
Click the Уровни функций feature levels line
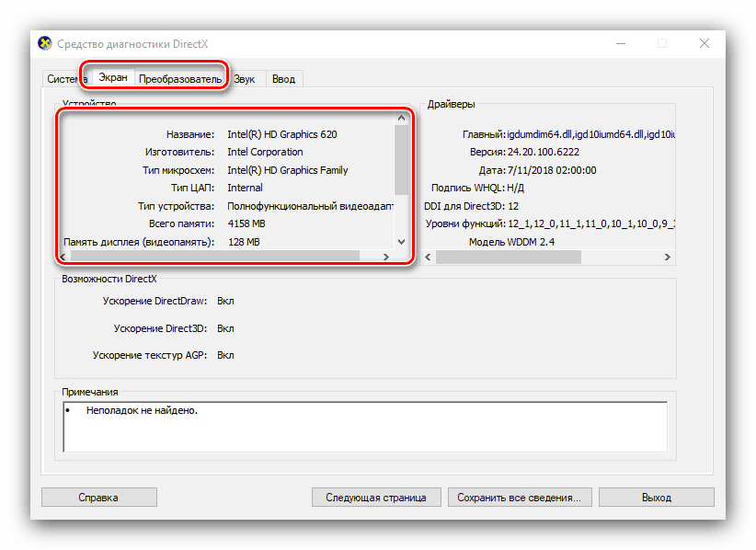click(x=550, y=223)
